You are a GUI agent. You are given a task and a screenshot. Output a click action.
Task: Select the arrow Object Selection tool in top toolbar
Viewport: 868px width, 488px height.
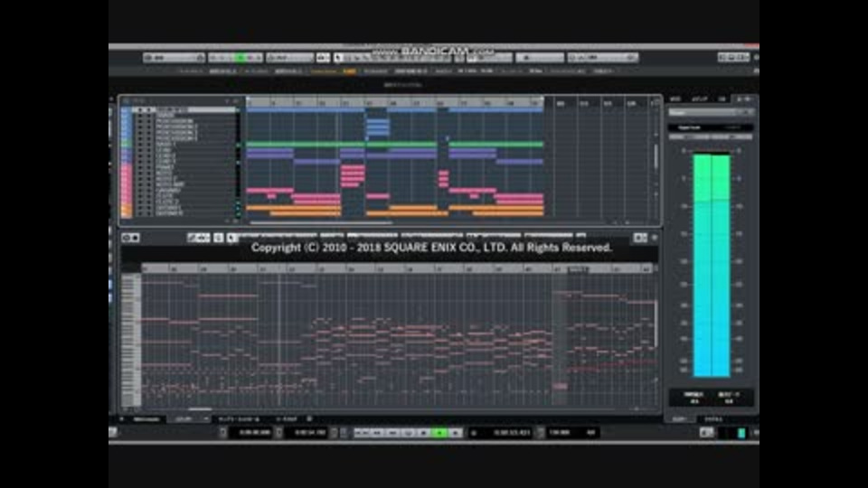[x=338, y=58]
